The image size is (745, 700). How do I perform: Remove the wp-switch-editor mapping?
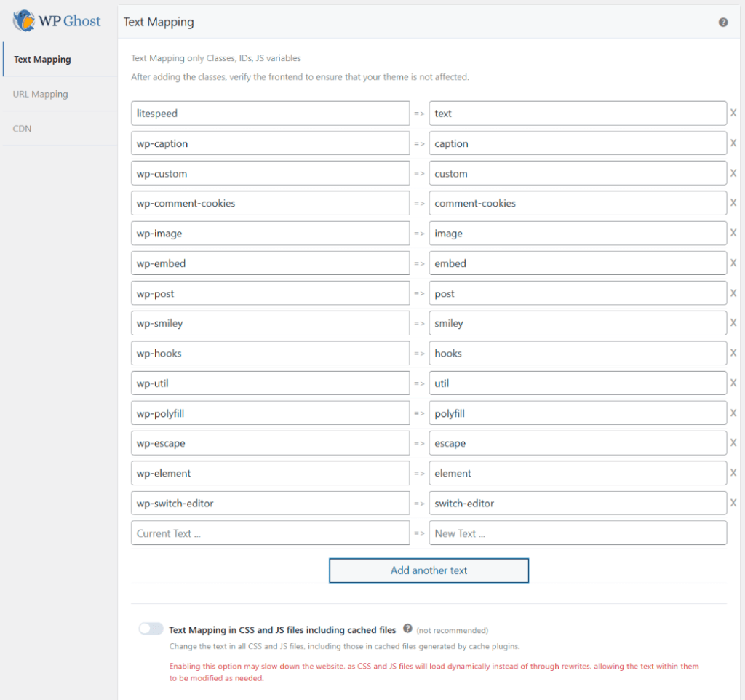[x=733, y=503]
